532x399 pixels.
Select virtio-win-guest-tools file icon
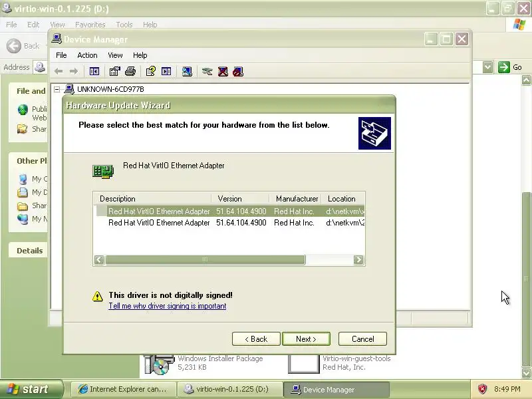point(304,364)
